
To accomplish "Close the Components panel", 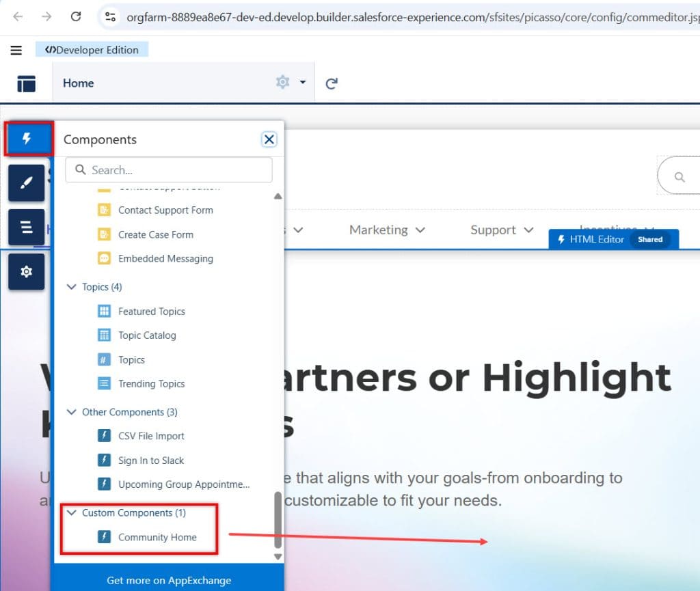I will 269,139.
